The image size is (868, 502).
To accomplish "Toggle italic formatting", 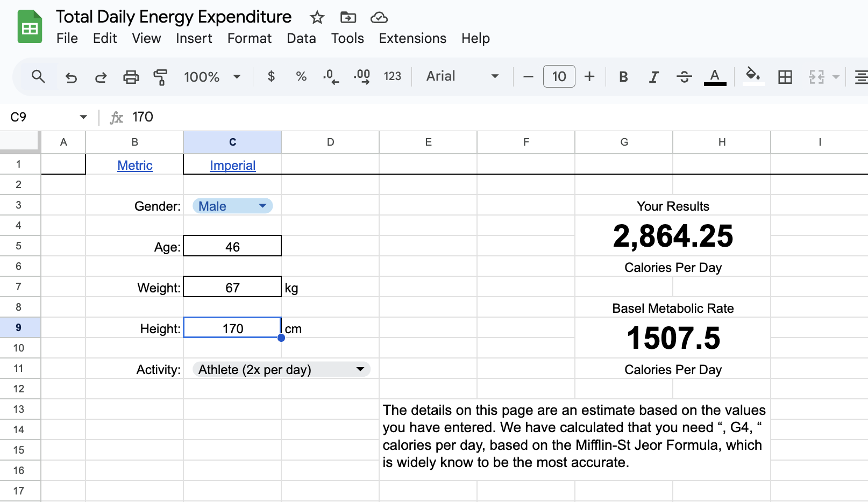I will (653, 77).
